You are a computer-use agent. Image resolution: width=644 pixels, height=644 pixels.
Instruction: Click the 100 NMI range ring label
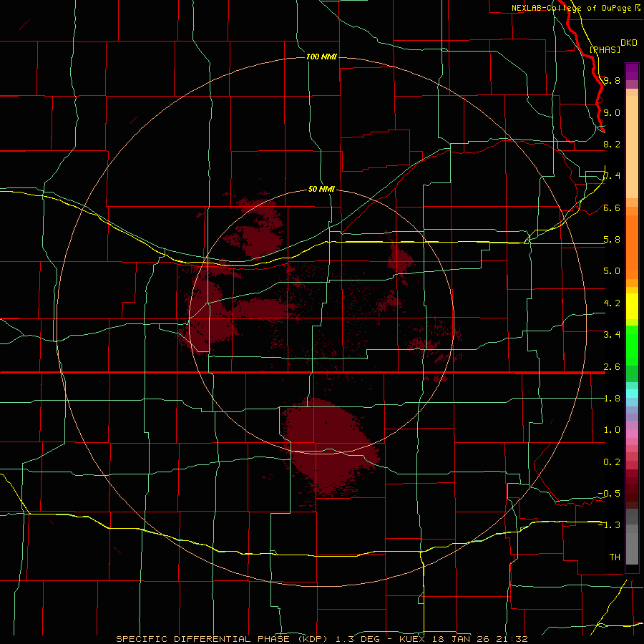321,57
